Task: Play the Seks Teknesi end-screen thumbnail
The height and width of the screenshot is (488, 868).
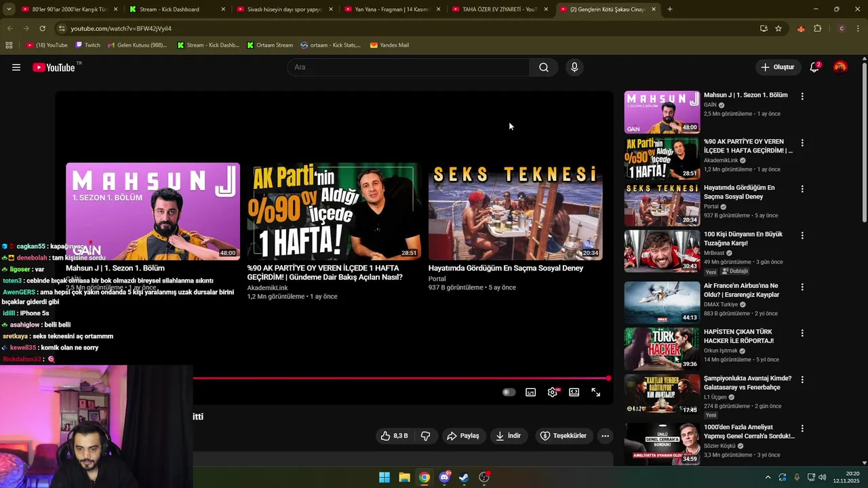Action: [x=515, y=211]
